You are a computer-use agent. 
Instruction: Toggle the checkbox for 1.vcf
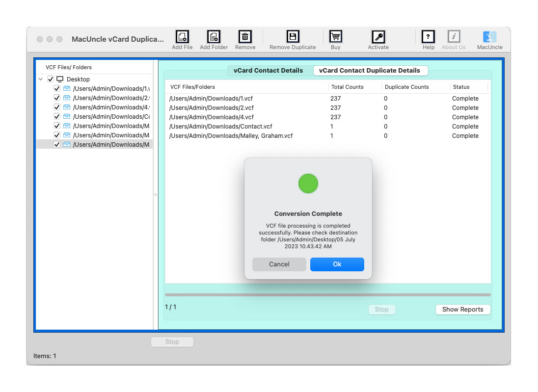coord(56,88)
